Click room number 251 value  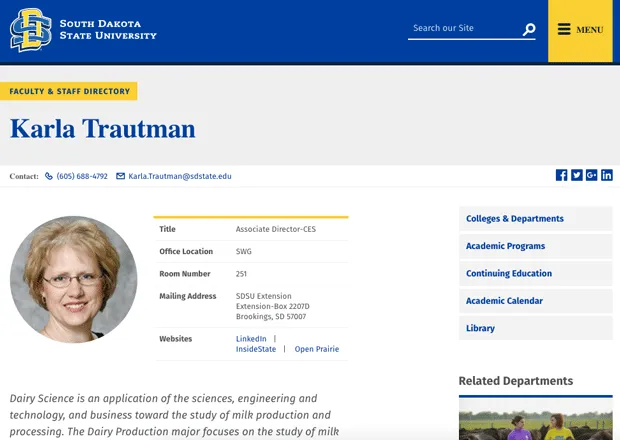(241, 274)
